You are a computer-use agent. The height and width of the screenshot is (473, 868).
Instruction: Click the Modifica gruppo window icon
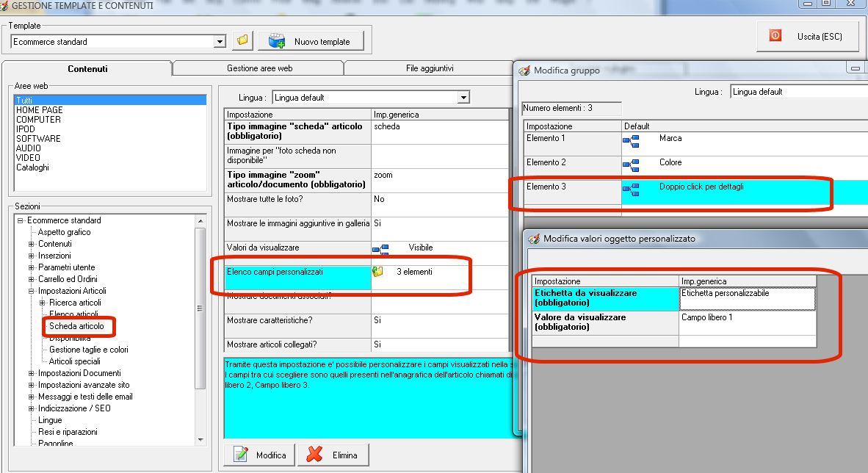(524, 71)
